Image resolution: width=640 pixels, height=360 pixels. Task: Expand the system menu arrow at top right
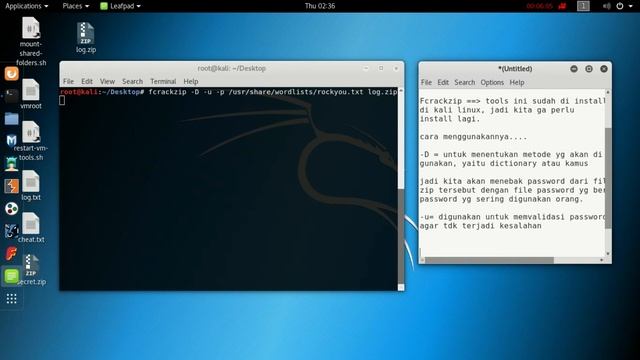pos(631,6)
